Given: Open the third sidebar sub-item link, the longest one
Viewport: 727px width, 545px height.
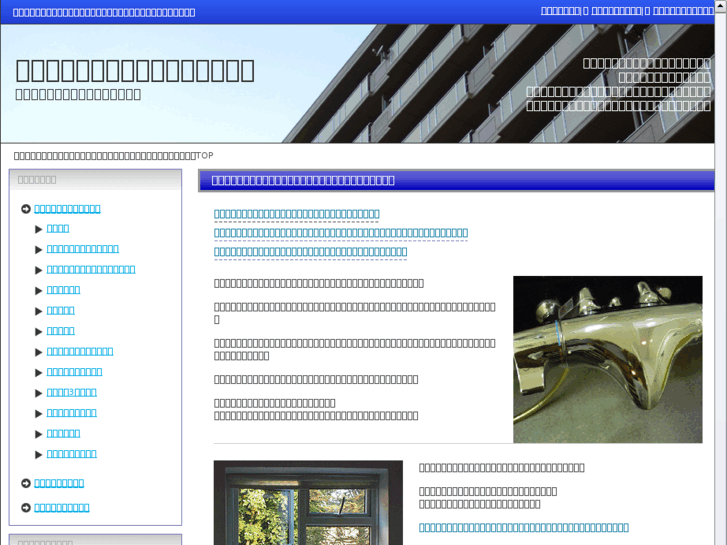Looking at the screenshot, I should click(91, 269).
